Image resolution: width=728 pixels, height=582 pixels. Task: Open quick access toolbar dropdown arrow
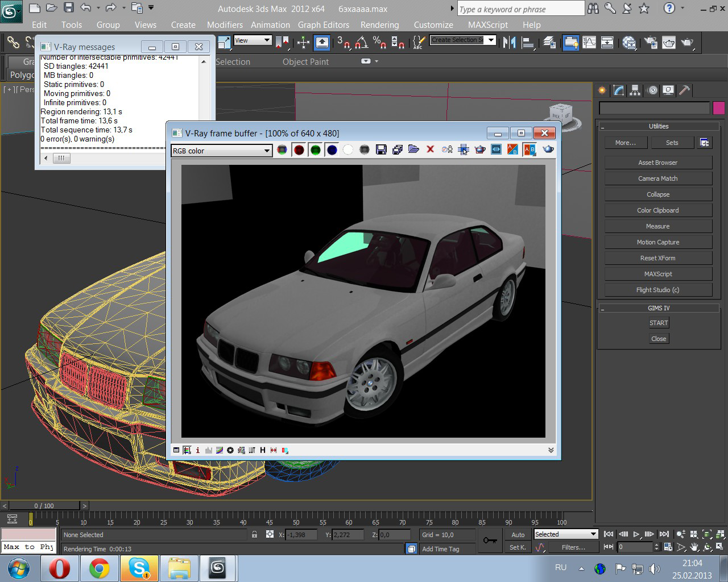tap(151, 8)
